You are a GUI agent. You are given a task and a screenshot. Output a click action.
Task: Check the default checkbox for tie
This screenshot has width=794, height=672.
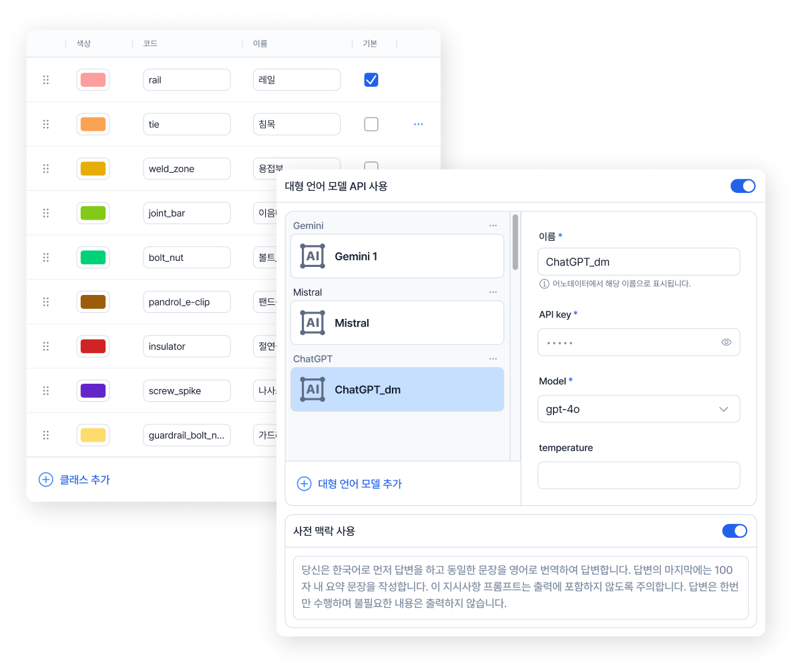pyautogui.click(x=371, y=125)
